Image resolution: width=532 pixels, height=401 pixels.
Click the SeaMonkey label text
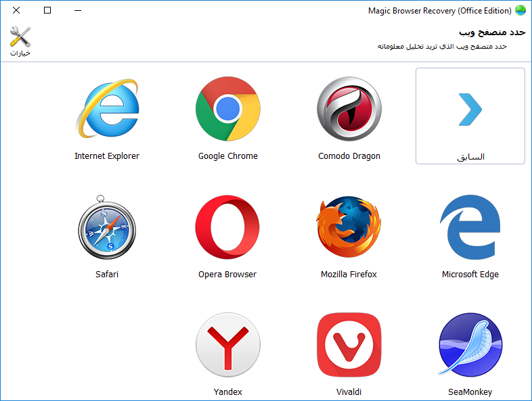click(x=470, y=392)
